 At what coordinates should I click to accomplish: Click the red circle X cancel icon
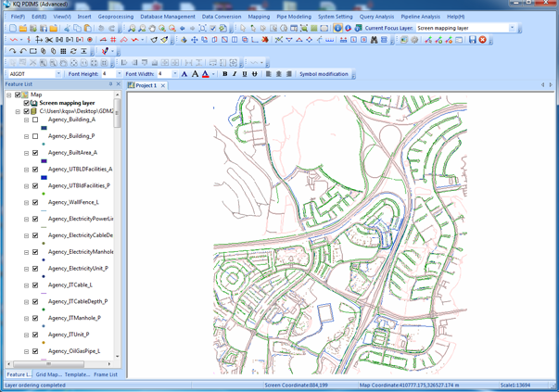482,40
